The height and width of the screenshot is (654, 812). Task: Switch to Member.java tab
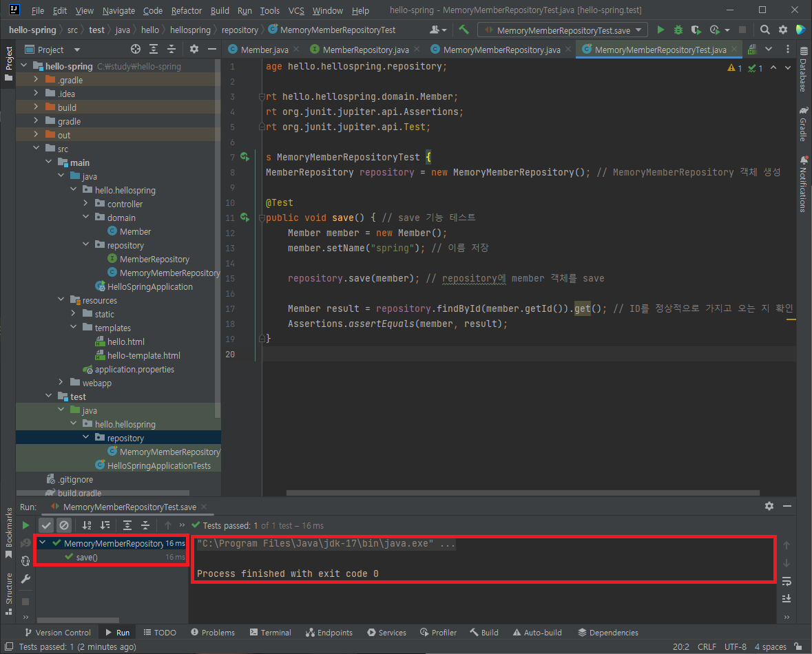click(x=264, y=50)
